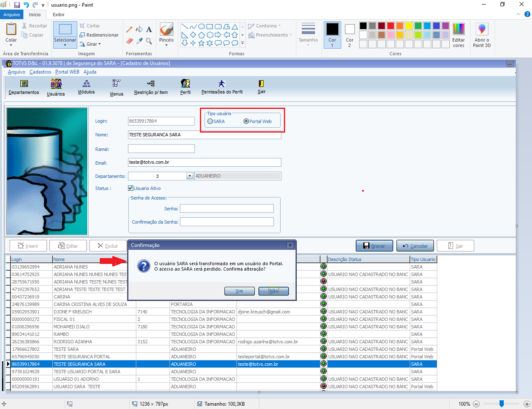Screen dimensions: 532x409
Task: Select the Text tool (letter A)
Action: pos(149,30)
